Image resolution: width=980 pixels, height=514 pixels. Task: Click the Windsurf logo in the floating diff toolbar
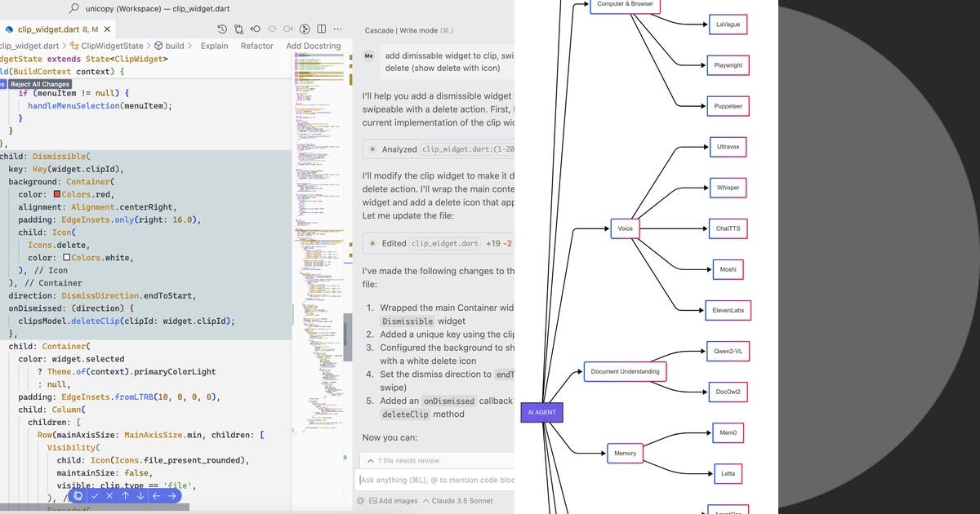coord(78,496)
